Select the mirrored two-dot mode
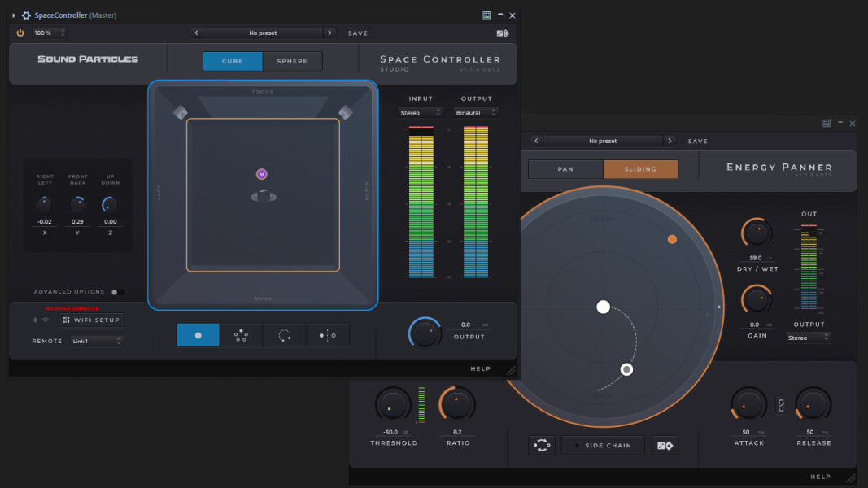The height and width of the screenshot is (488, 868). click(x=327, y=335)
